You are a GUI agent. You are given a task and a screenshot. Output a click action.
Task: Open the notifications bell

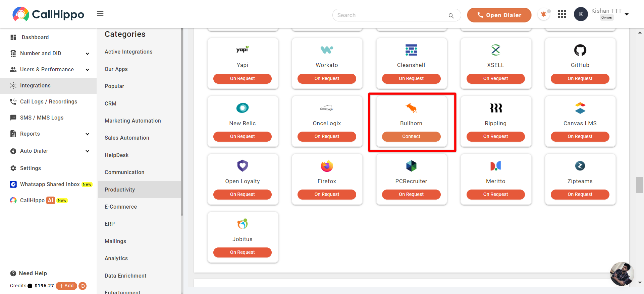(x=544, y=14)
